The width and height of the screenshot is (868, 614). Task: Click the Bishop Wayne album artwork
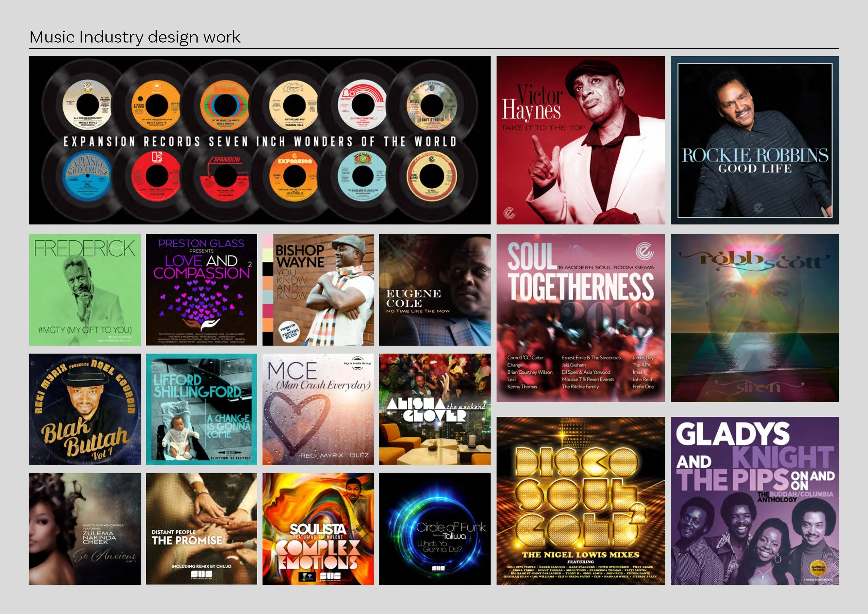[x=318, y=290]
